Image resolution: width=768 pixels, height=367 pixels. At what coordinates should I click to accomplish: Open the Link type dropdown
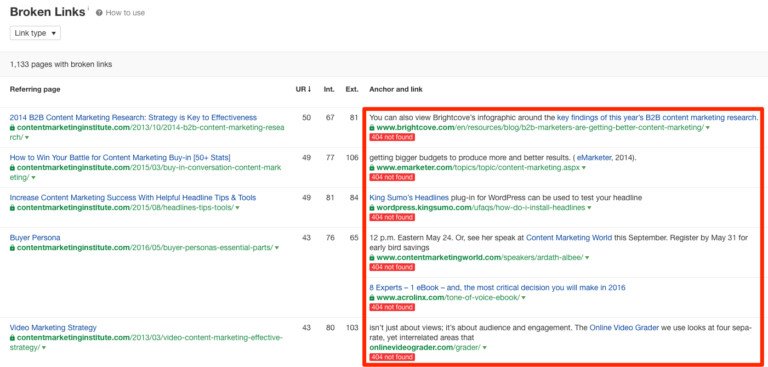(x=35, y=33)
